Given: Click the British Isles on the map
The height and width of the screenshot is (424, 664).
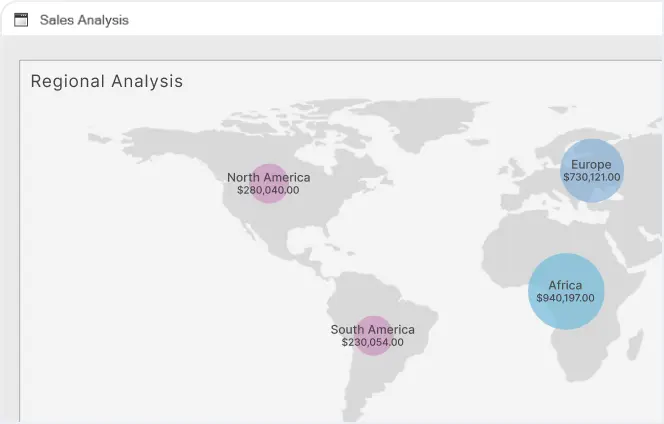Looking at the screenshot, I should (510, 167).
